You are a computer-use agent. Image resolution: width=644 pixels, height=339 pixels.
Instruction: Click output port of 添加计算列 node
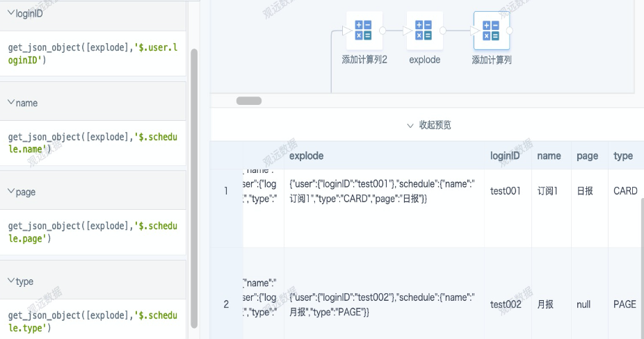click(510, 31)
